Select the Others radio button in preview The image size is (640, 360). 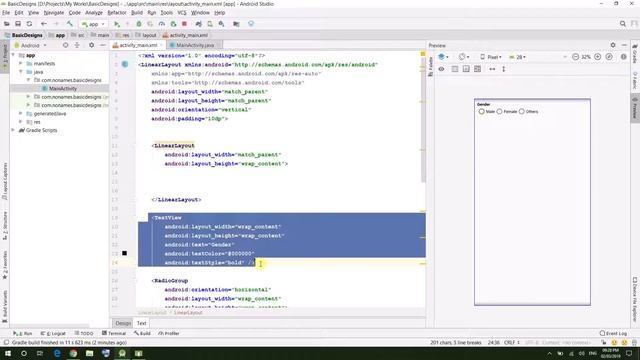[522, 111]
